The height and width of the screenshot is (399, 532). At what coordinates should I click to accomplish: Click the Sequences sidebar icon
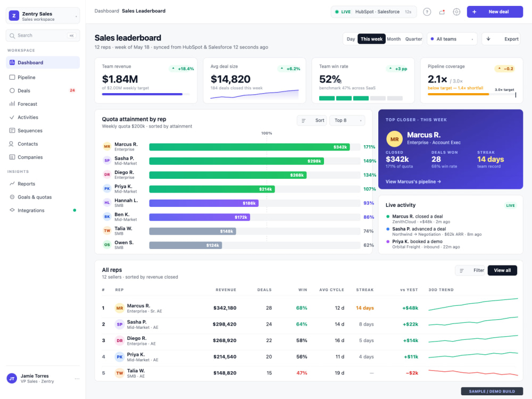[12, 131]
